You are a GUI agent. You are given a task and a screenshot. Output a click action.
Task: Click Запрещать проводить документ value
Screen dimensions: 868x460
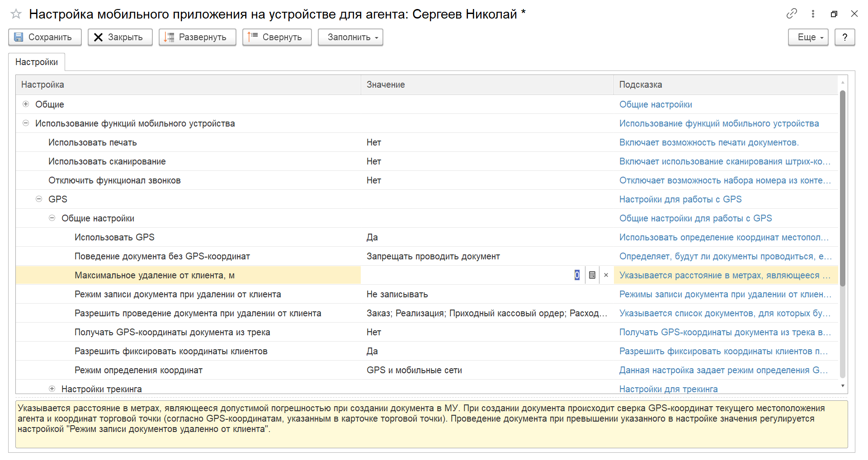pyautogui.click(x=433, y=256)
